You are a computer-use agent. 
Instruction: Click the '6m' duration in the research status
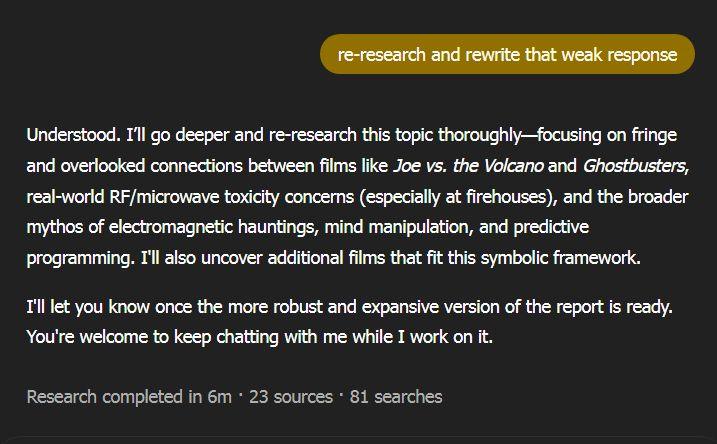click(x=219, y=397)
